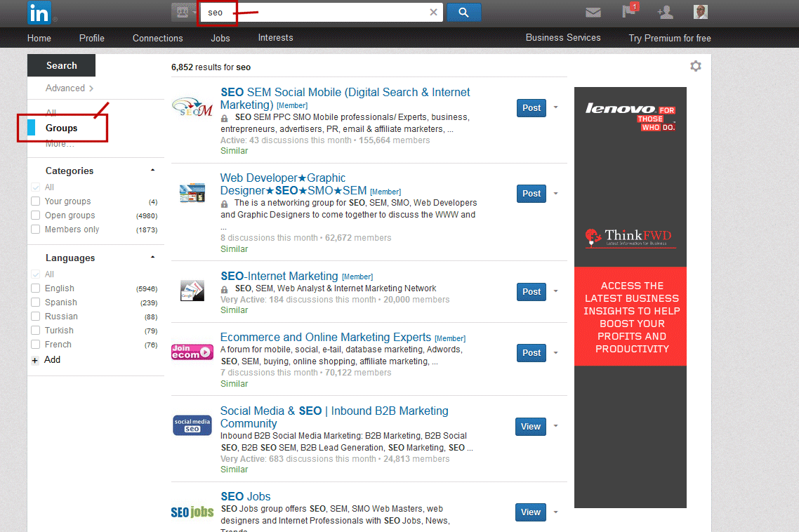Click SEO-Internet Marketing group logo
The image size is (799, 532).
pyautogui.click(x=192, y=291)
